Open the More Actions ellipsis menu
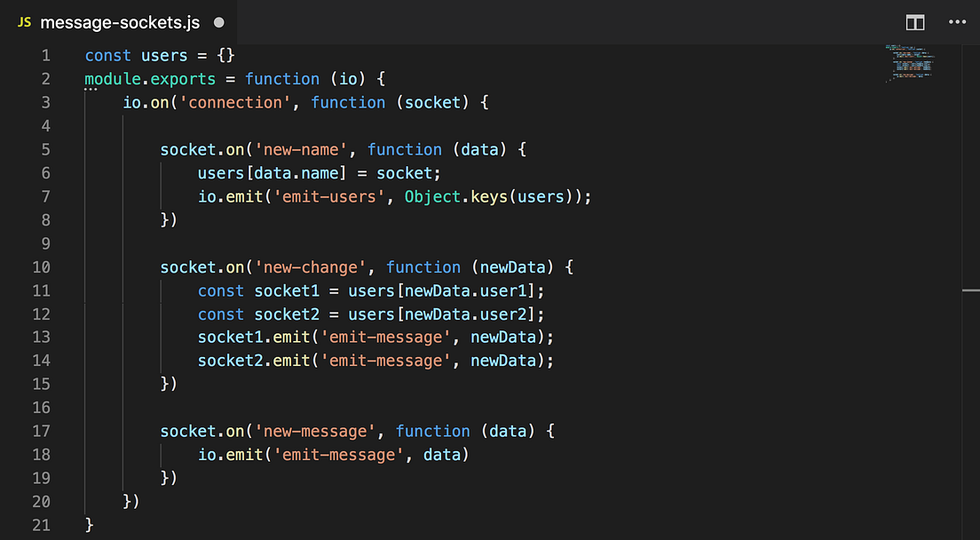This screenshot has width=980, height=540. (957, 21)
